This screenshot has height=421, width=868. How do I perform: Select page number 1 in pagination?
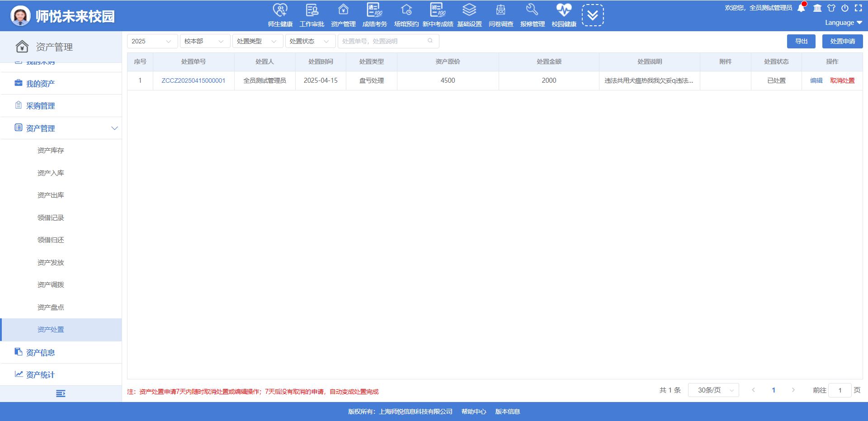click(x=774, y=390)
